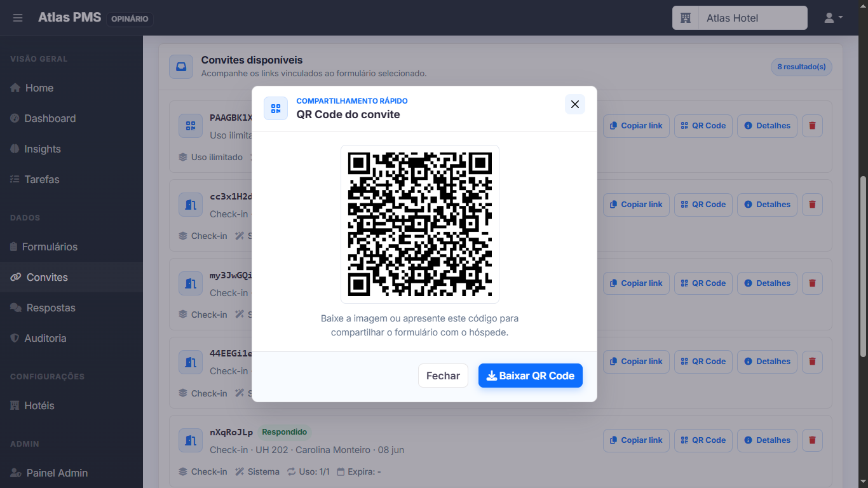The width and height of the screenshot is (868, 488).
Task: Copy link for PAAGBK1X invite
Action: coord(636,126)
